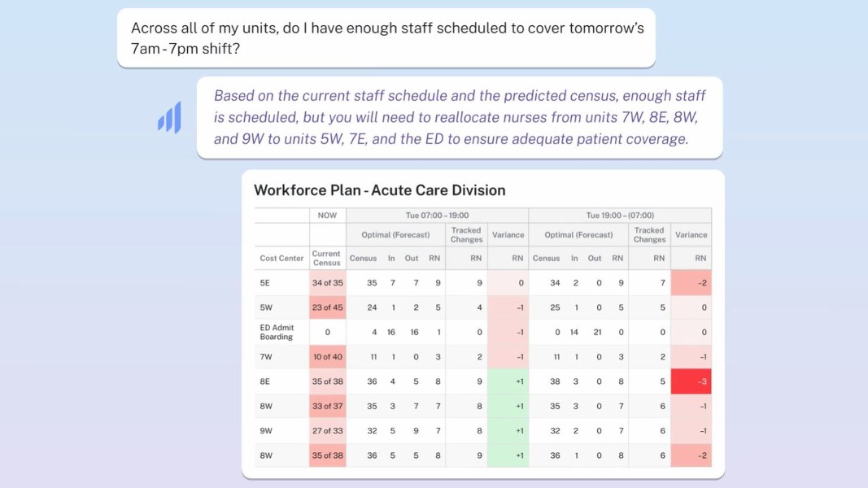This screenshot has width=868, height=488.
Task: Open the Tue 19:00 – (07:00) shift header
Action: 619,216
